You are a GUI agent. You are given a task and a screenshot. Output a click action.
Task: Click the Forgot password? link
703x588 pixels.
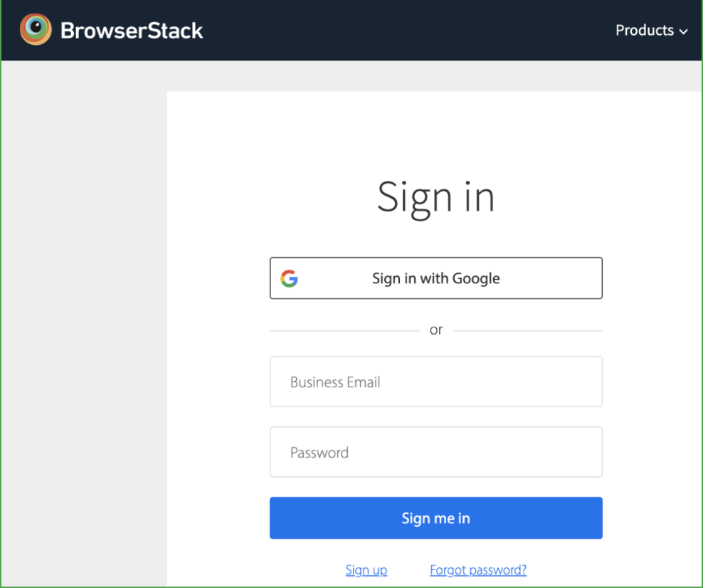[x=478, y=569]
